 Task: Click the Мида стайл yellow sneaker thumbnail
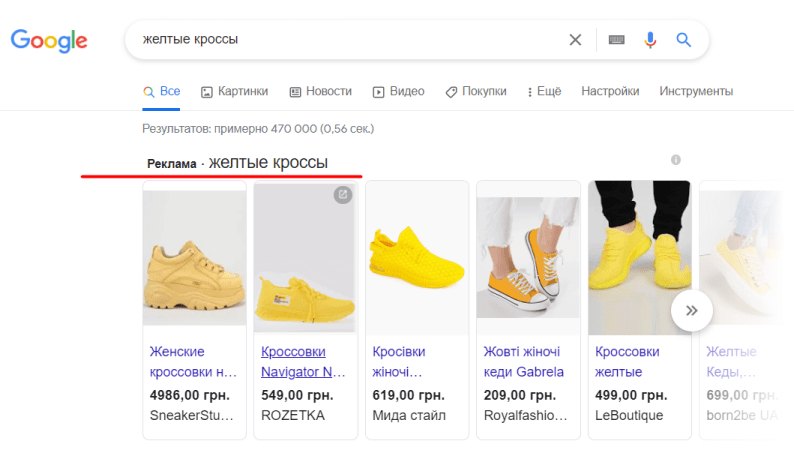[x=416, y=255]
